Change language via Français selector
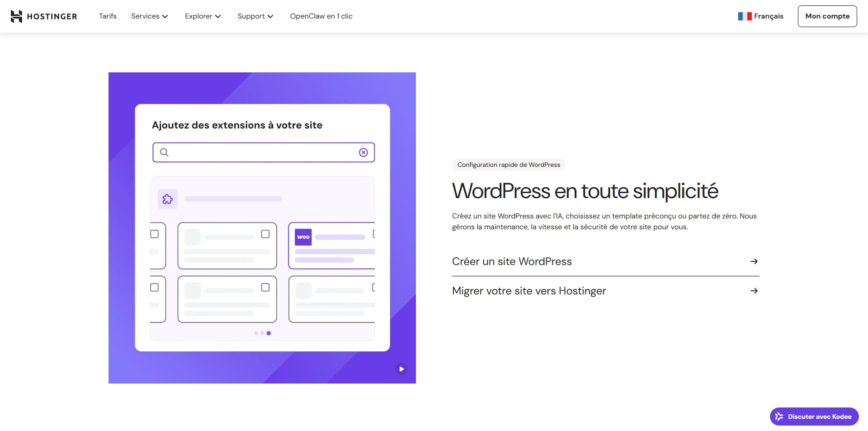 click(760, 16)
